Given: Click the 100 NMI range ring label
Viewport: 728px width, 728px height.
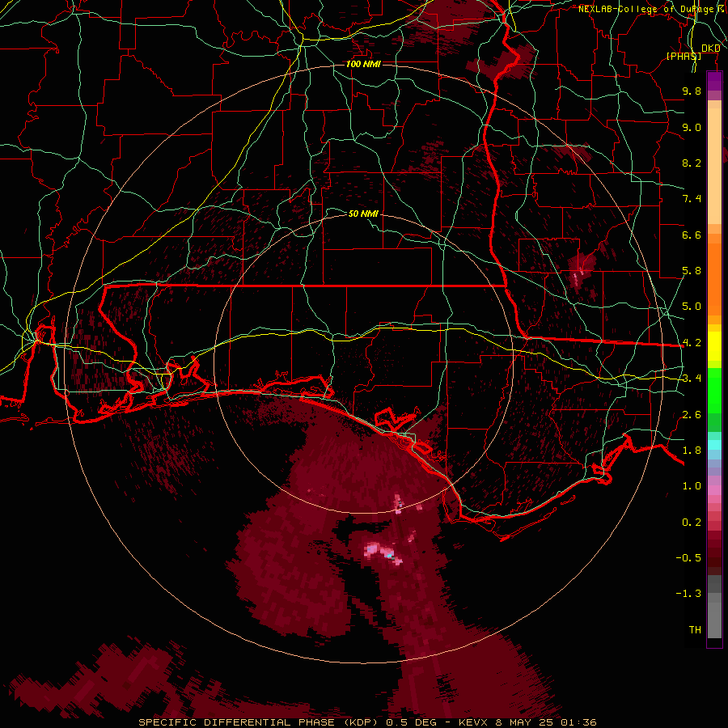Looking at the screenshot, I should coord(363,64).
